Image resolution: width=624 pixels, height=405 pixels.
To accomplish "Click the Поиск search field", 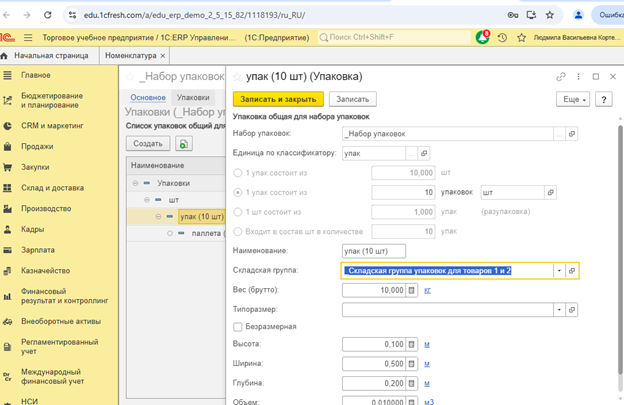I will pos(394,37).
